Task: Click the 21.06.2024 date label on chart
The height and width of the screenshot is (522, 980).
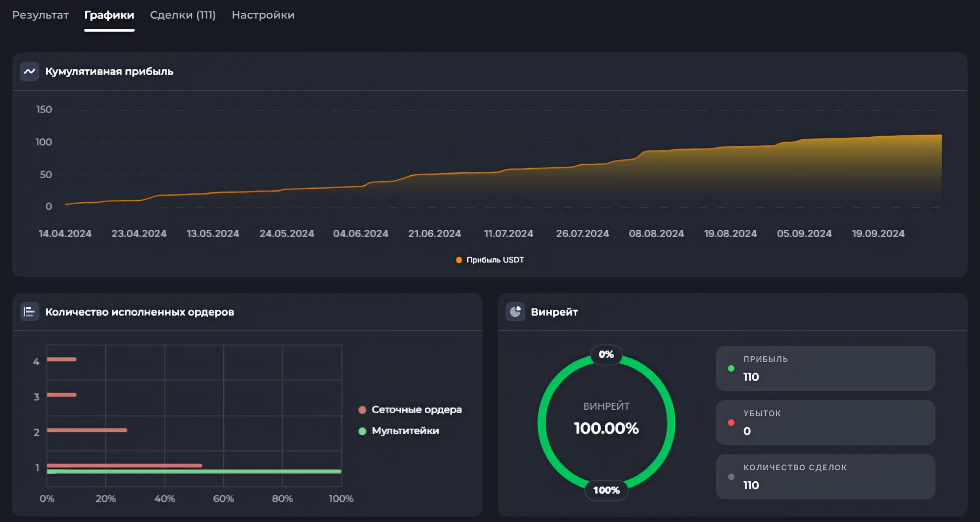Action: 434,233
